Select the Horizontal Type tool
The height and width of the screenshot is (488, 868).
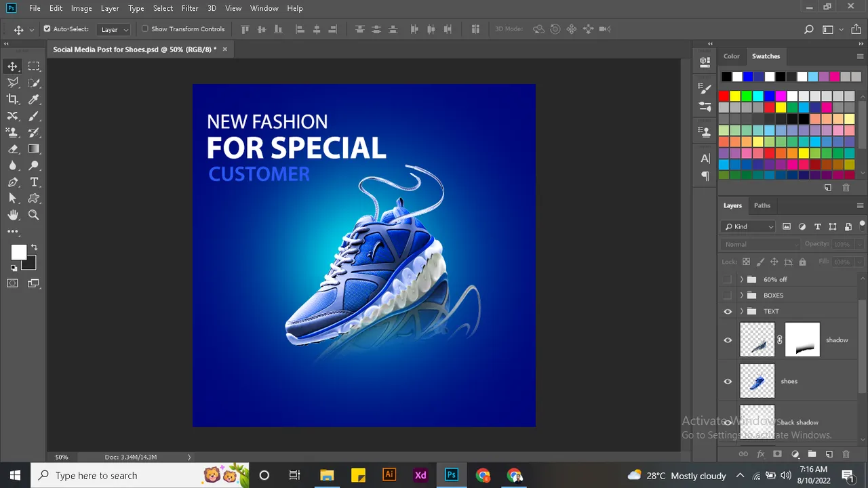34,182
